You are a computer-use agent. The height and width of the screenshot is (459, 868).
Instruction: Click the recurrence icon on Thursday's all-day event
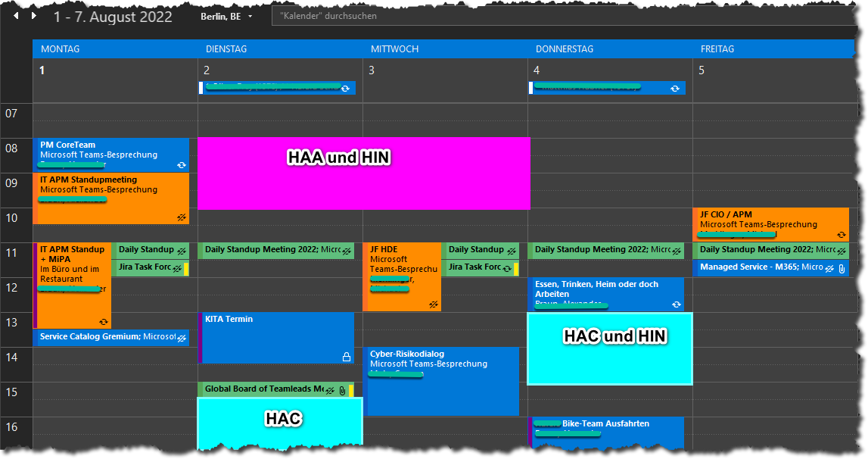point(675,88)
